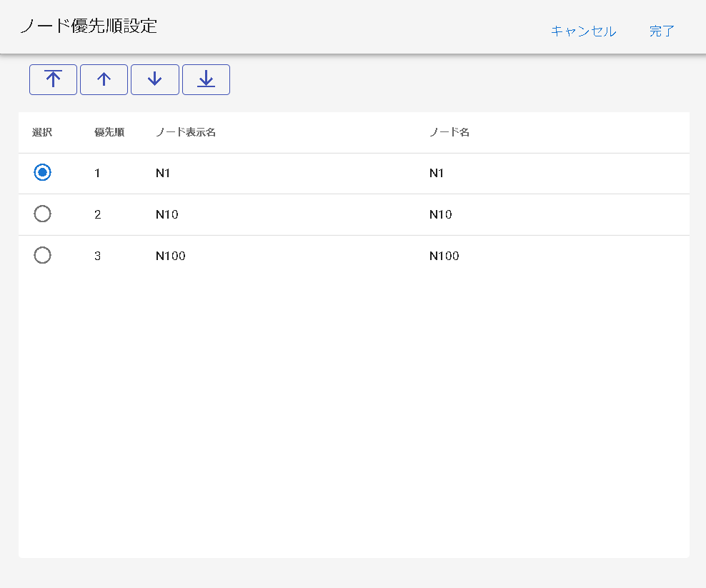Click priority number 2 in the table
The width and height of the screenshot is (706, 588).
pyautogui.click(x=98, y=214)
